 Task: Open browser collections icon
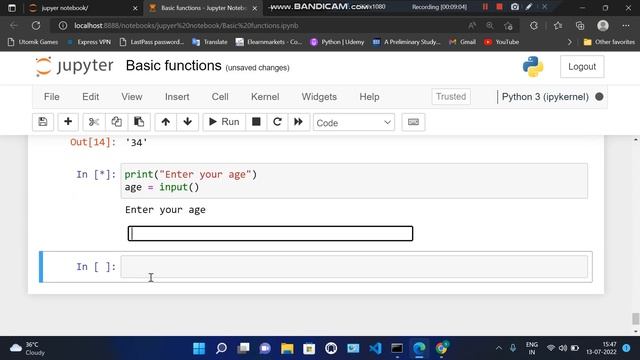pyautogui.click(x=580, y=26)
